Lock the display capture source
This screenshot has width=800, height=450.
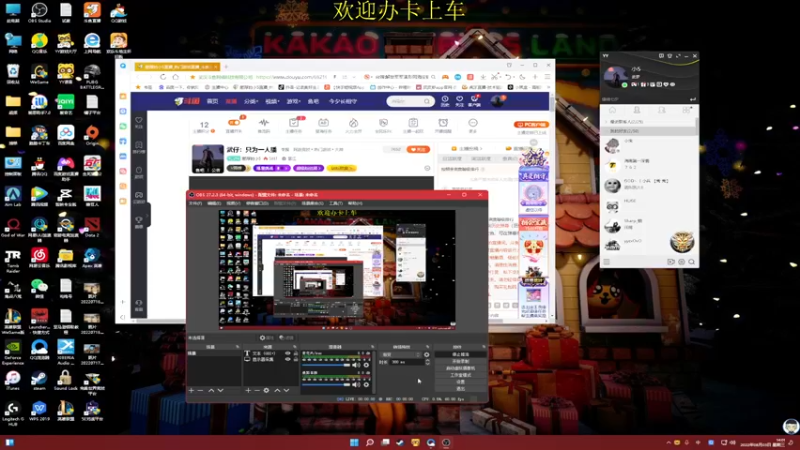[296, 360]
